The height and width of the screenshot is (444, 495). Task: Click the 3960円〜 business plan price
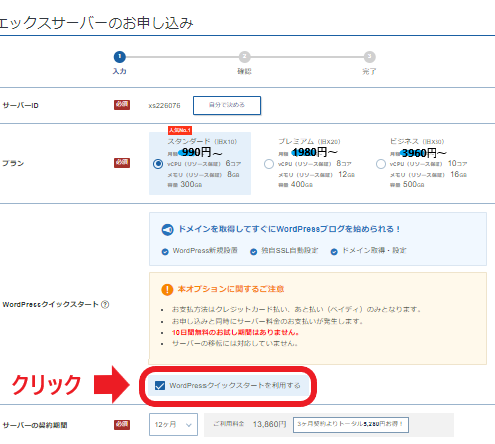(x=424, y=153)
